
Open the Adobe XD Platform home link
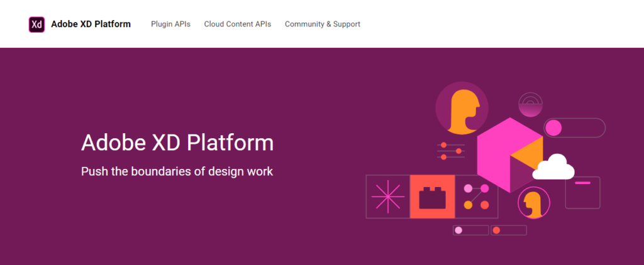click(91, 24)
